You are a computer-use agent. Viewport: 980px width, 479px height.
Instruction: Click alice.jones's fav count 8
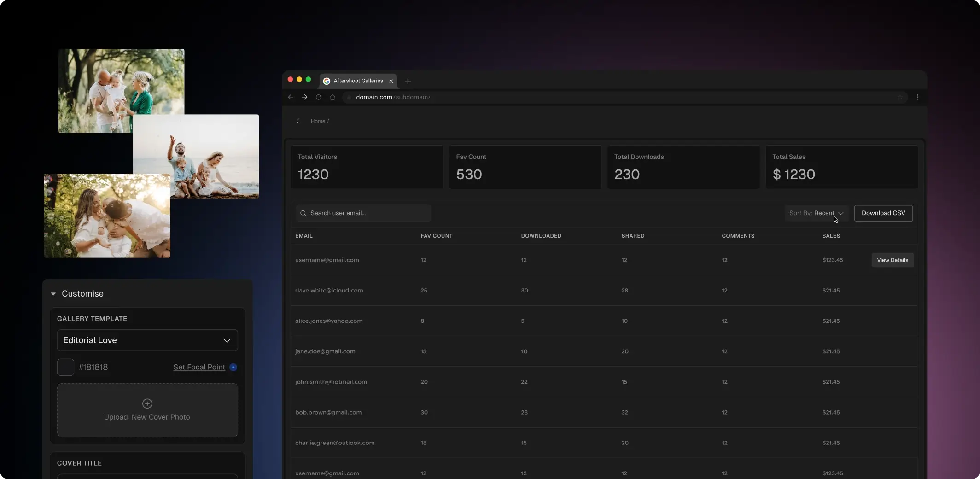click(422, 321)
